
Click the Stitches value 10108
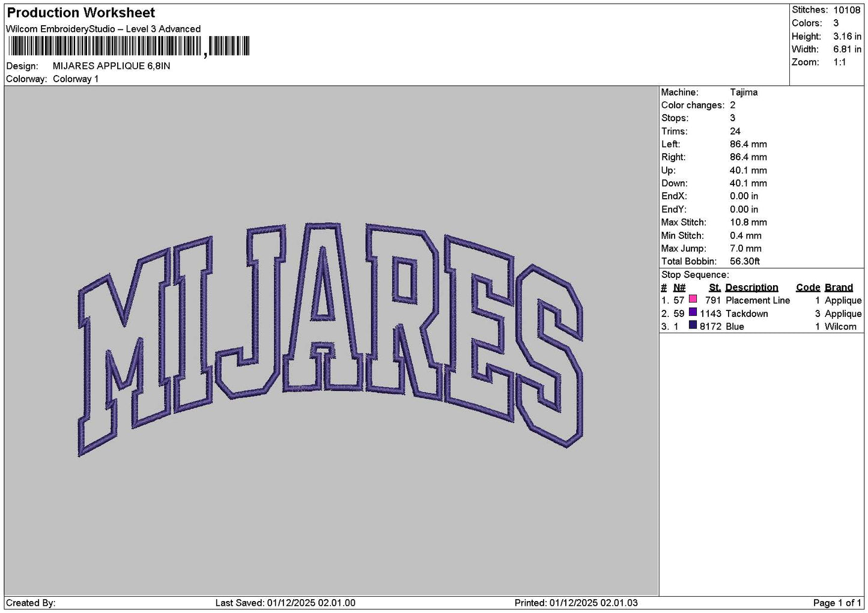[x=846, y=10]
